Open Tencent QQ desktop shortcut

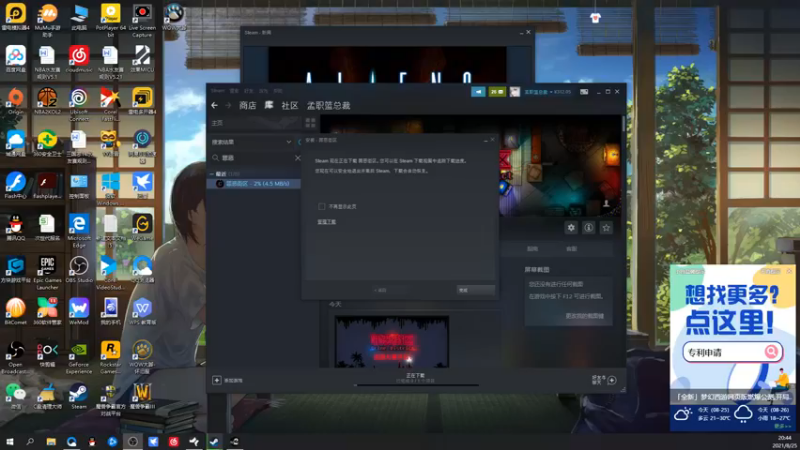pos(16,227)
